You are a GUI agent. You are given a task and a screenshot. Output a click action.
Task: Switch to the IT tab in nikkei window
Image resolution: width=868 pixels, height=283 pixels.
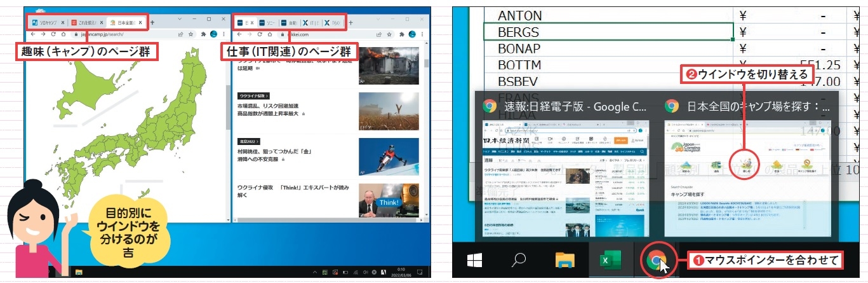click(x=312, y=22)
